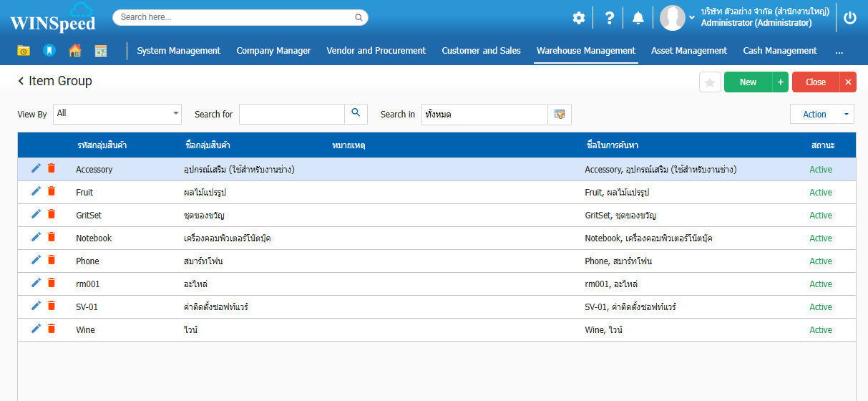
Task: Delete the Wine item group
Action: click(x=51, y=329)
